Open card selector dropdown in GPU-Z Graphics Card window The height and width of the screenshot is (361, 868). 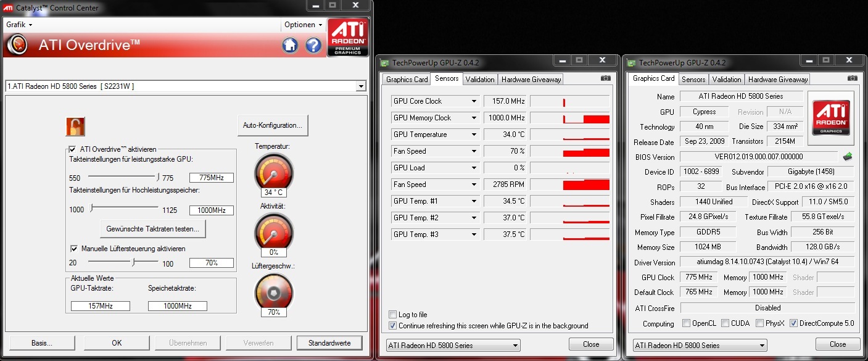700,346
